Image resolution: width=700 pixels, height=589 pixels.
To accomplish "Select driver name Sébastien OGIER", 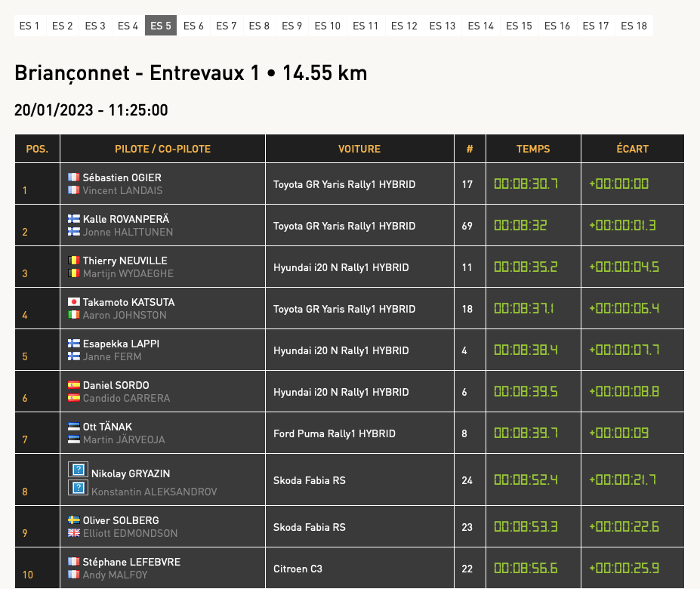I will [x=122, y=177].
